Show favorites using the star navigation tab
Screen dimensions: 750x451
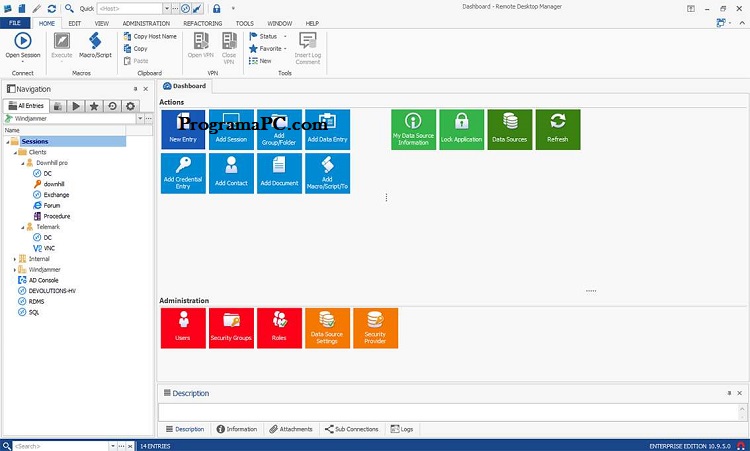(x=94, y=105)
